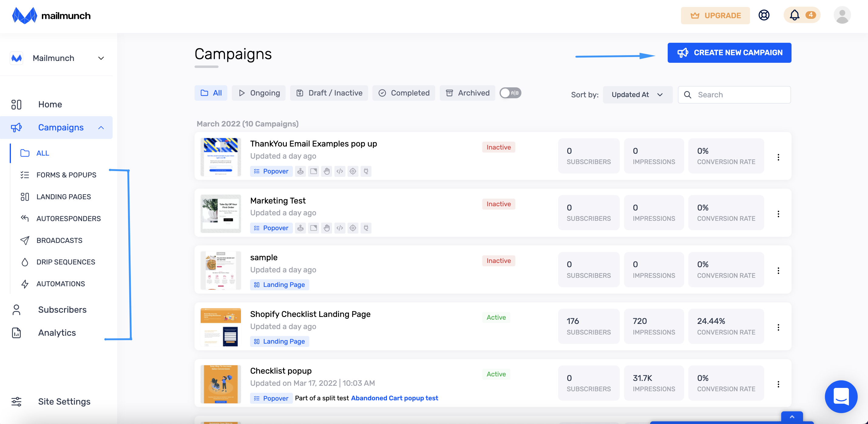Image resolution: width=868 pixels, height=424 pixels.
Task: Toggle the A/B test switch
Action: click(510, 93)
